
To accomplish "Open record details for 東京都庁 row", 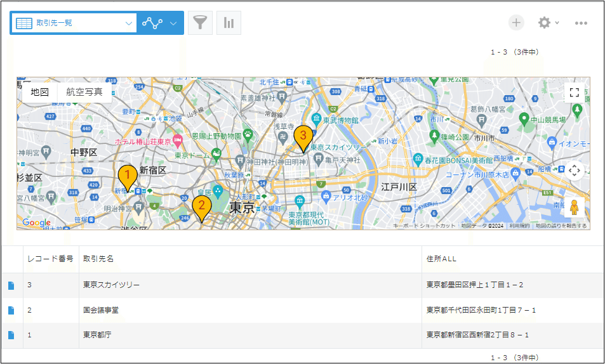I will point(11,335).
